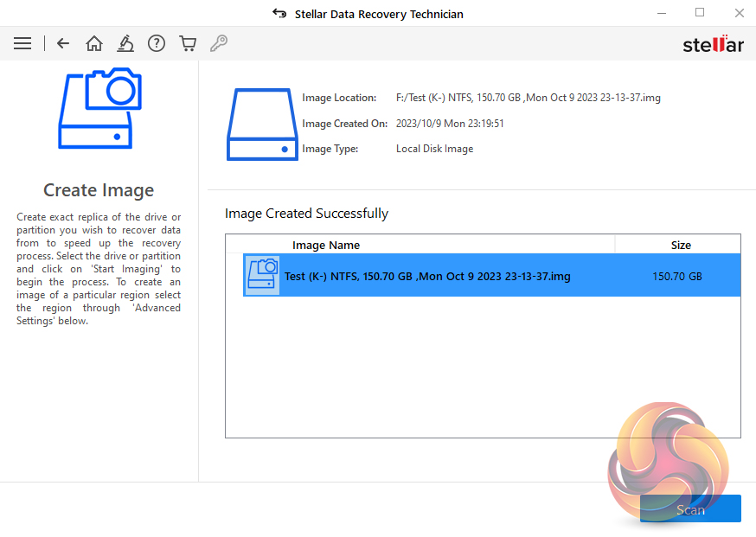Click the title bar back-arrow app icon
This screenshot has width=756, height=537.
279,14
